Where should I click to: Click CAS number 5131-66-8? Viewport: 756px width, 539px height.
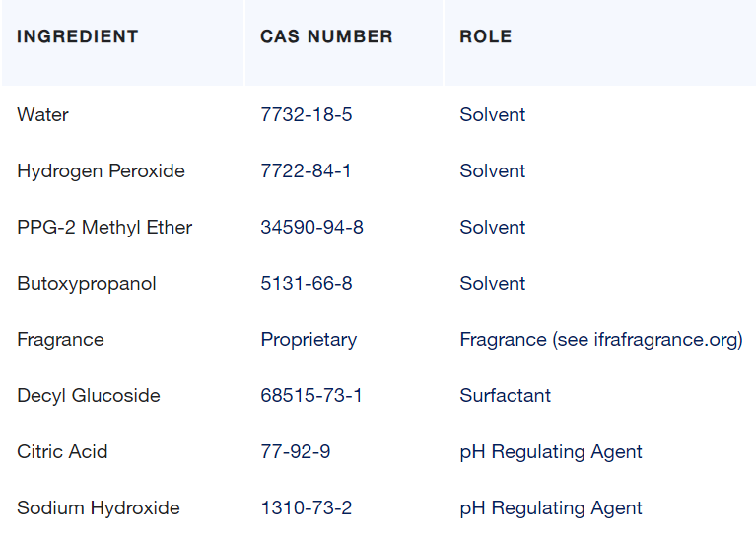(306, 283)
